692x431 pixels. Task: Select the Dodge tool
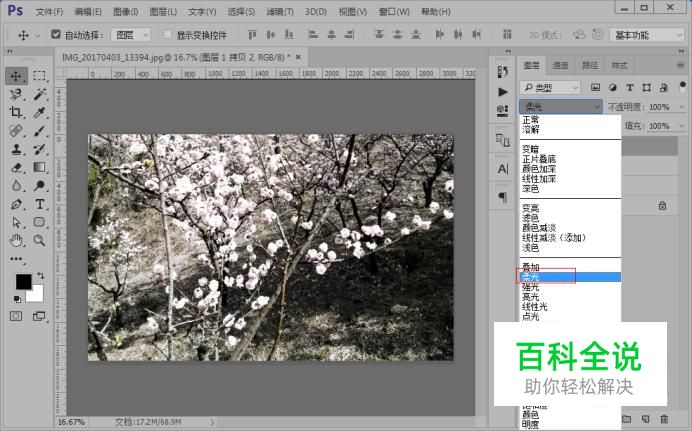click(39, 186)
